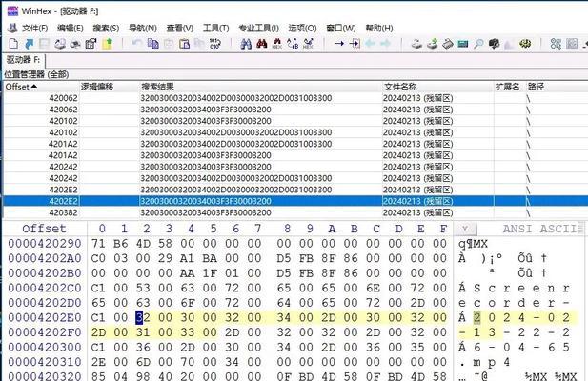Open the 专业工具(I) menu

(x=259, y=28)
